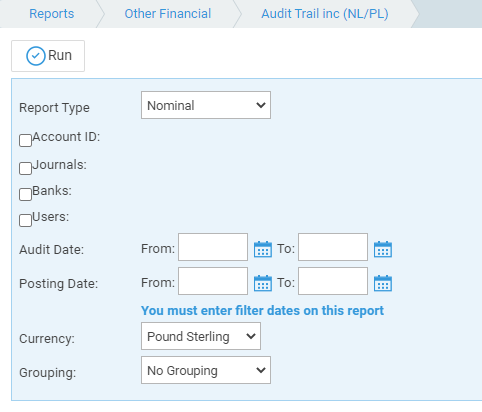
Task: Expand the Currency Pound Sterling dropdown
Action: coord(201,336)
